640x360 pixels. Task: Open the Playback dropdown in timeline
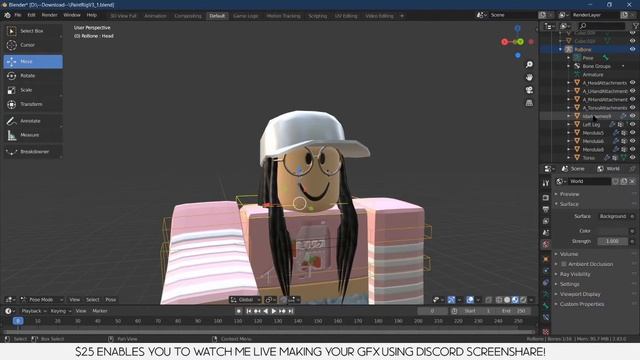coord(33,311)
